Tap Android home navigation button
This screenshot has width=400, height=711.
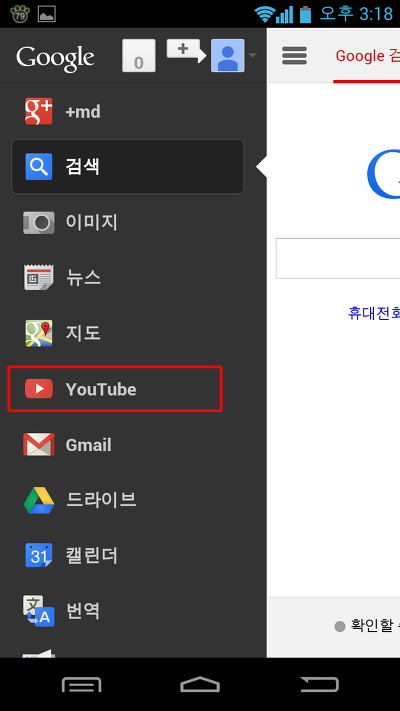click(x=200, y=684)
